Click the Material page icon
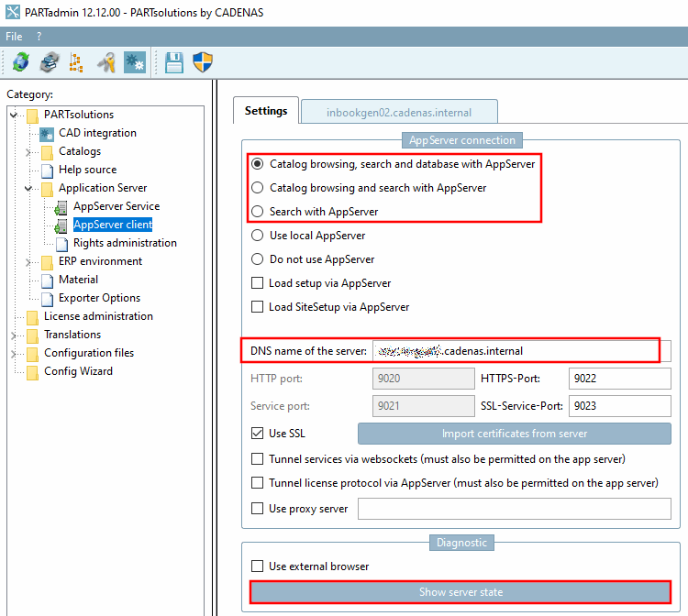The height and width of the screenshot is (616, 688). [48, 280]
